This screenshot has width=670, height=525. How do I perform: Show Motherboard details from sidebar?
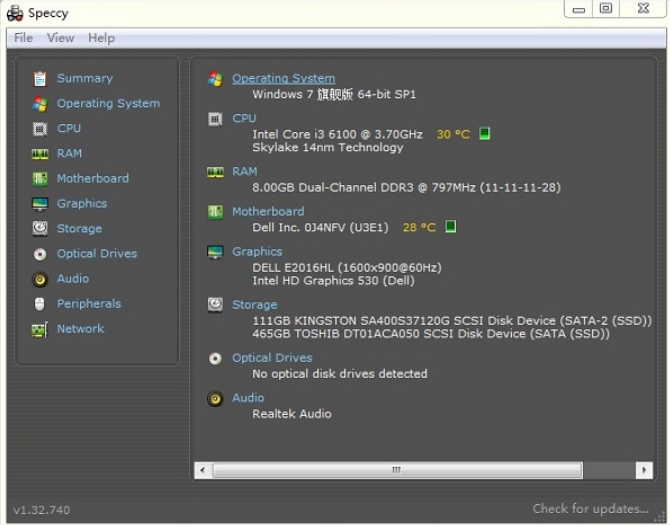coord(93,179)
